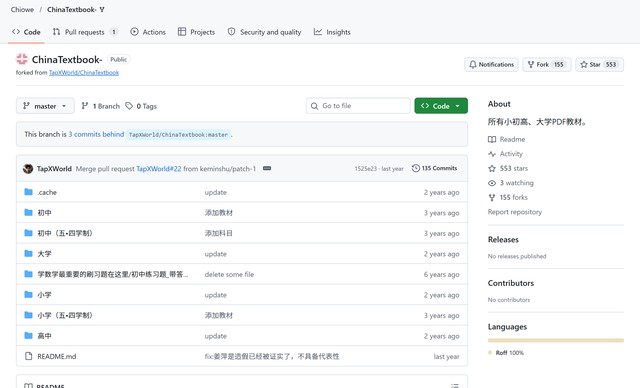640x388 pixels.
Task: View the 155 forks link
Action: 508,197
